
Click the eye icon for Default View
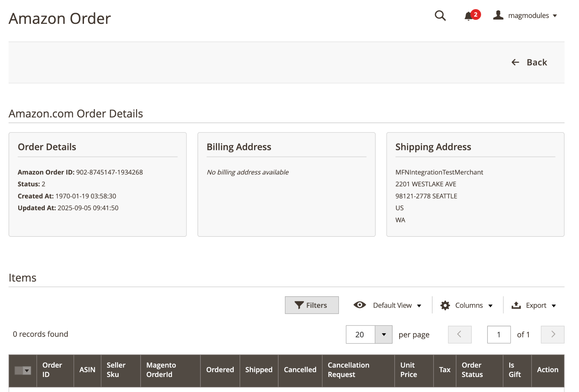pyautogui.click(x=360, y=305)
